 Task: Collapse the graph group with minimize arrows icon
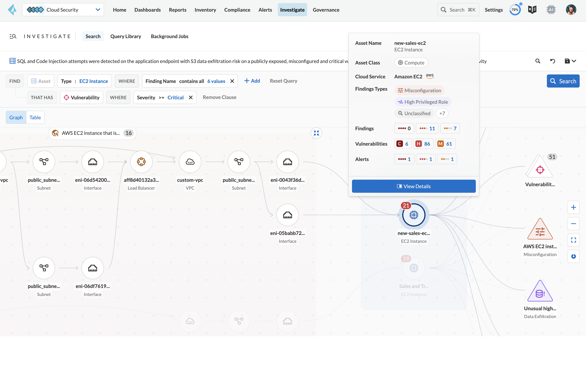[316, 133]
